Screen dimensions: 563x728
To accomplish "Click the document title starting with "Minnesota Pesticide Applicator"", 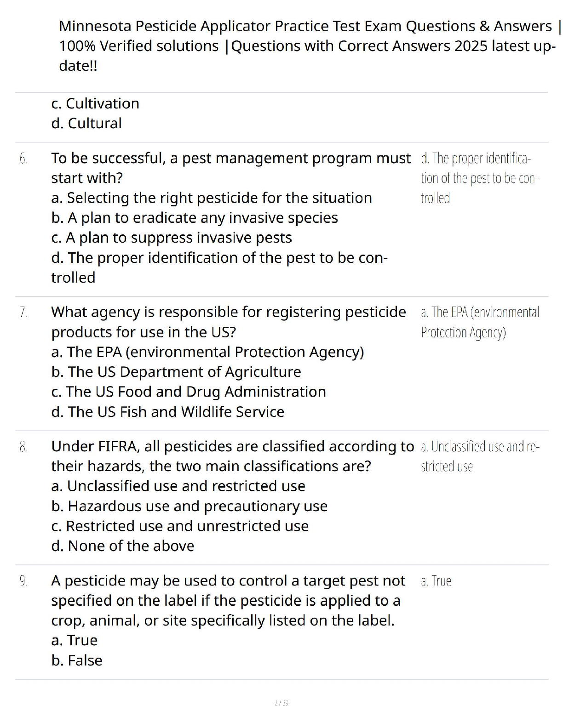I will click(x=307, y=45).
